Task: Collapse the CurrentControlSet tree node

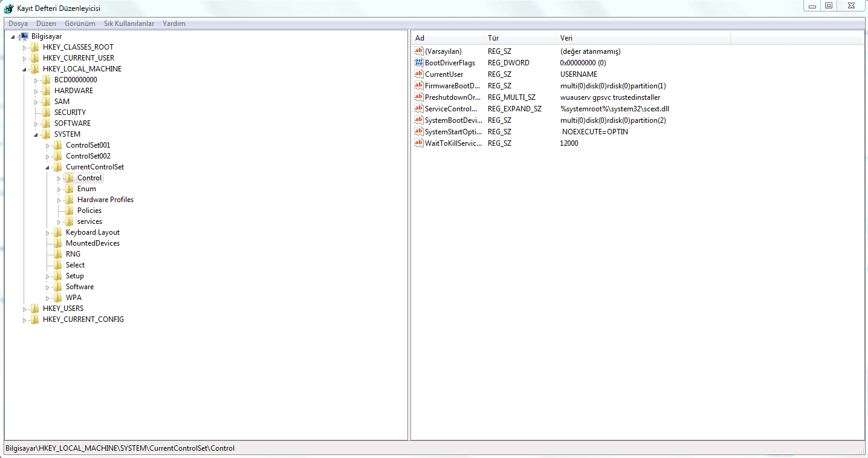Action: tap(48, 167)
